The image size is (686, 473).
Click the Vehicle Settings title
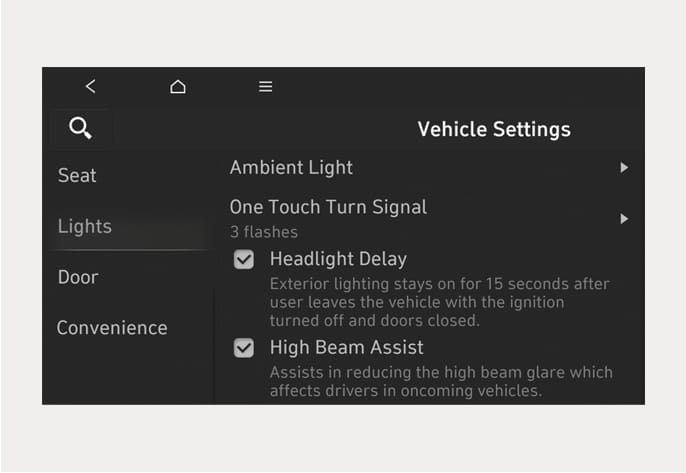point(494,130)
